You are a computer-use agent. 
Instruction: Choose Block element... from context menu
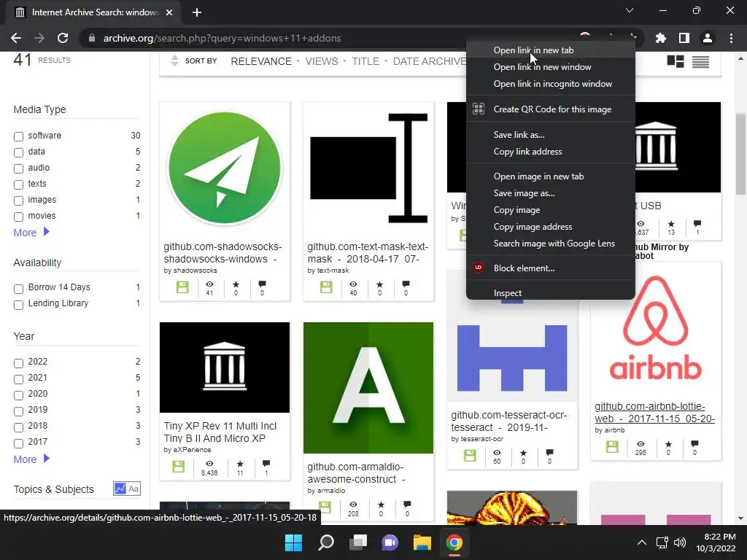(x=550, y=268)
